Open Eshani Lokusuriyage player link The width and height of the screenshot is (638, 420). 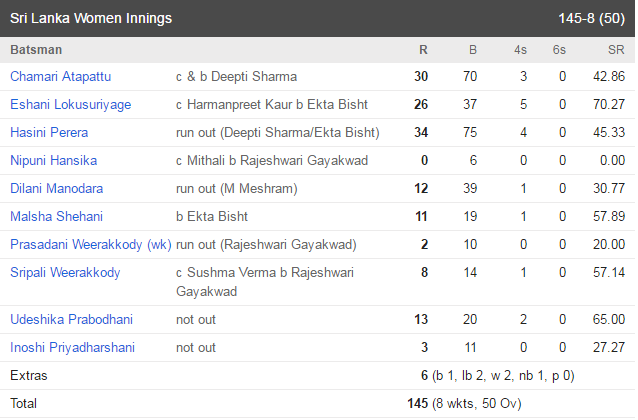pyautogui.click(x=71, y=105)
